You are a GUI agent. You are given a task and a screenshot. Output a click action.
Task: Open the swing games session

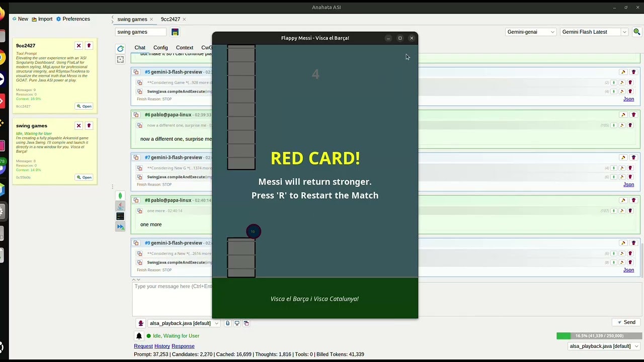pos(84,177)
